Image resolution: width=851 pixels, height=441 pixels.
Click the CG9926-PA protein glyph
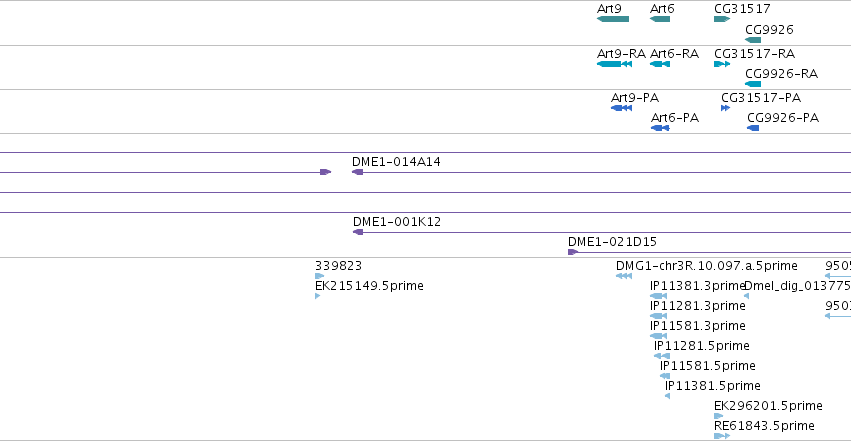(753, 128)
